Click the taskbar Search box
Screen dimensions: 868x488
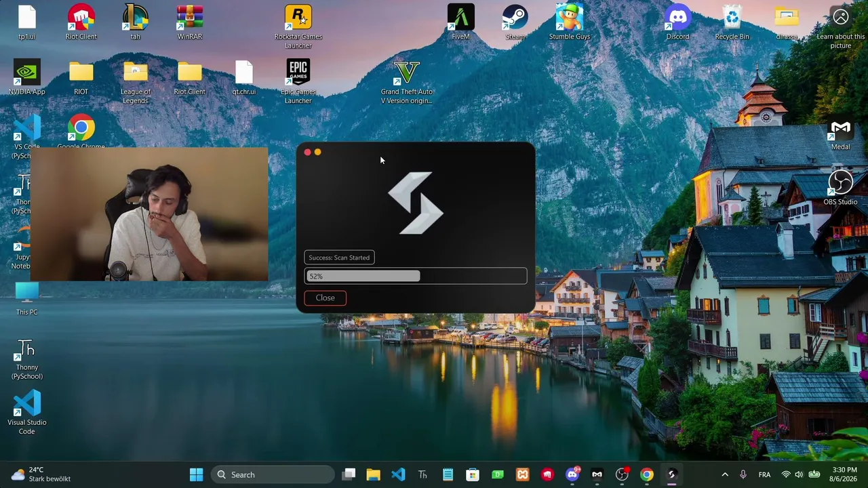click(x=273, y=474)
